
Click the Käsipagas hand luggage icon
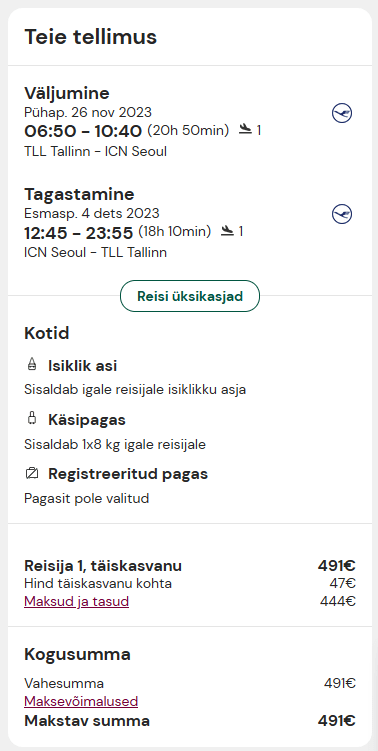tap(32, 419)
